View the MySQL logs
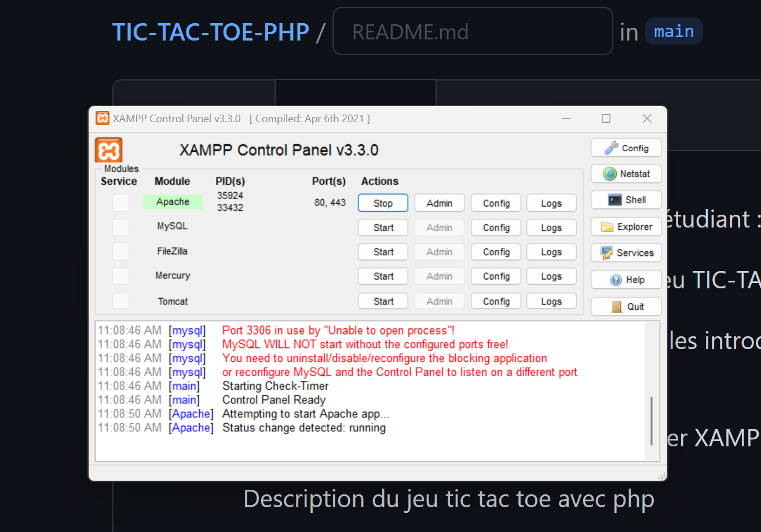Viewport: 761px width, 532px height. pyautogui.click(x=551, y=227)
